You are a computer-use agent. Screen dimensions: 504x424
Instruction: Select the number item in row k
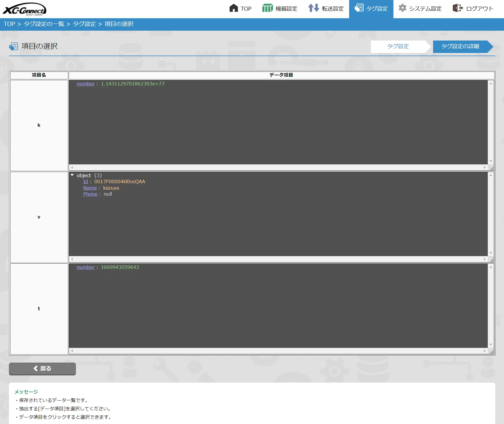tap(86, 84)
